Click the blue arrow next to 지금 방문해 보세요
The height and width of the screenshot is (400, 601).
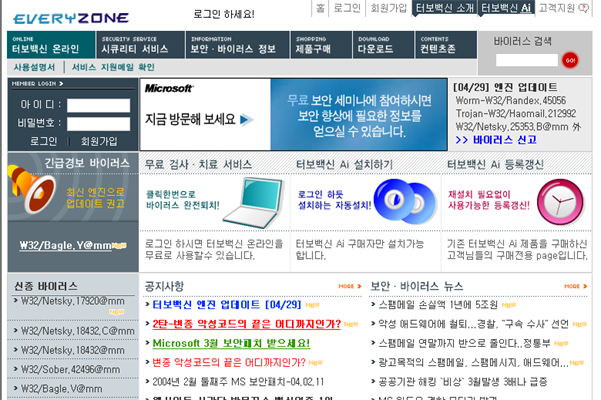point(246,120)
